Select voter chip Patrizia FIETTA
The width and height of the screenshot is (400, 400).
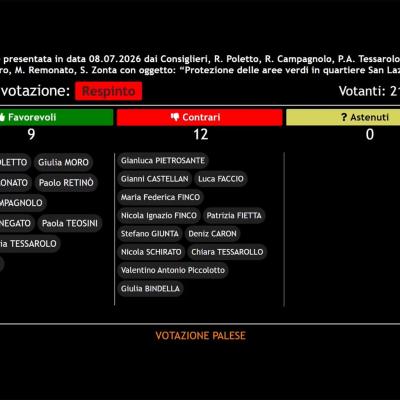coord(234,216)
